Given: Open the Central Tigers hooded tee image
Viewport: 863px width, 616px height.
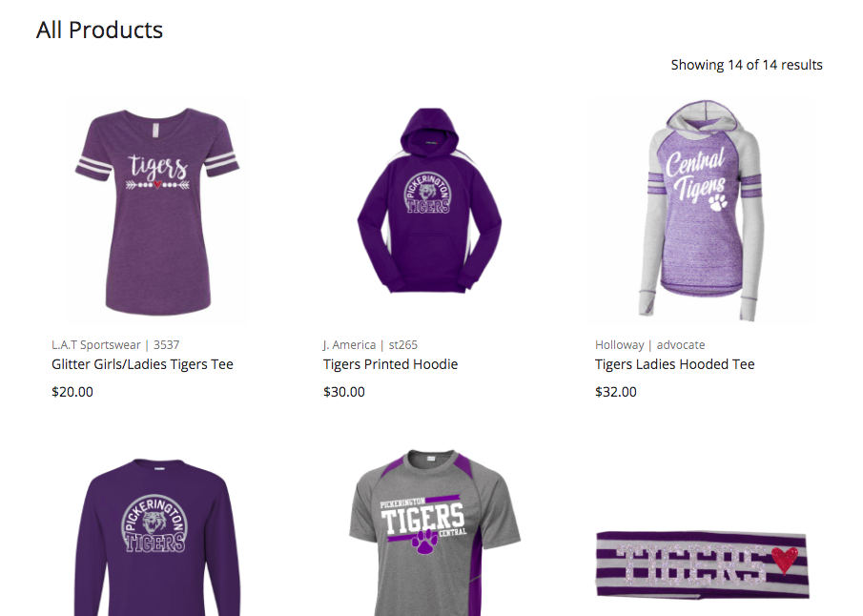Looking at the screenshot, I should pos(702,210).
